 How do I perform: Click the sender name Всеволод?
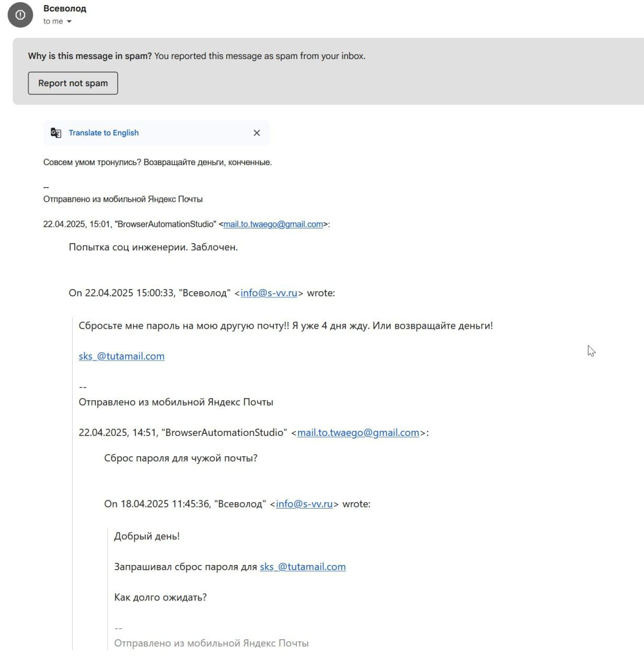65,8
